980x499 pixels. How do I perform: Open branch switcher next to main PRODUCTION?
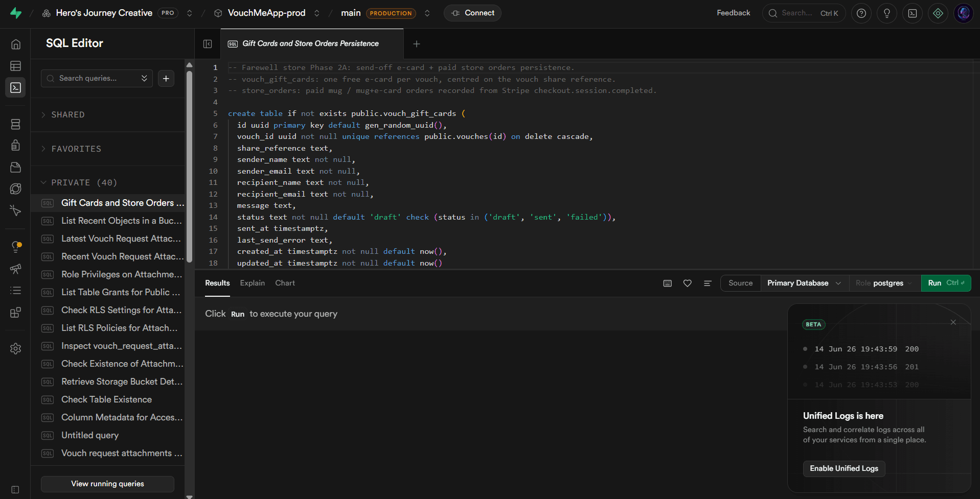[x=427, y=13]
